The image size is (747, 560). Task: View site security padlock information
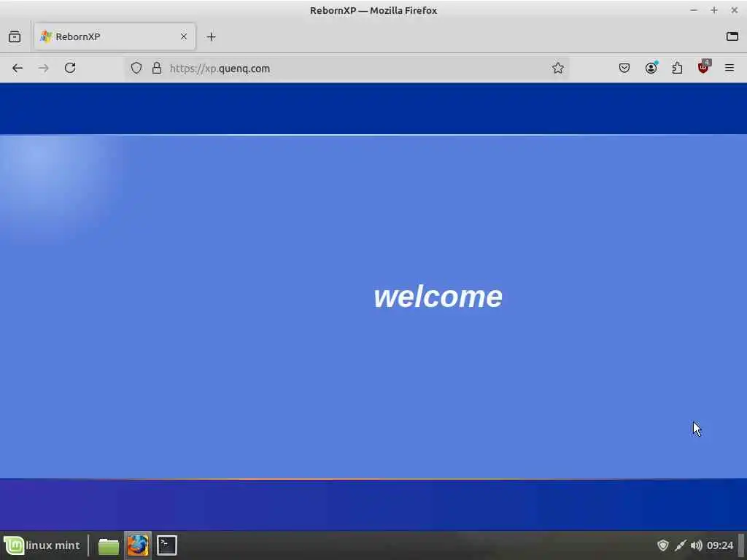pos(157,68)
